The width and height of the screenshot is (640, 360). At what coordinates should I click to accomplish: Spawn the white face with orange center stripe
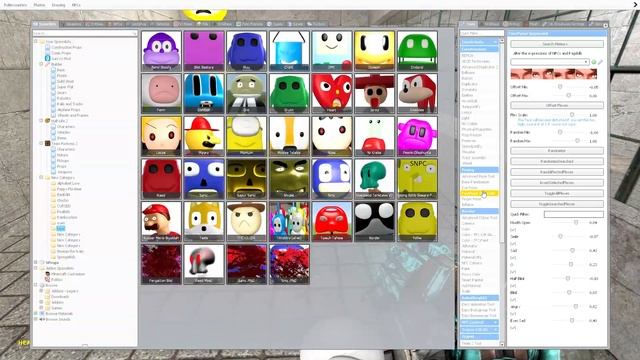pos(289,136)
